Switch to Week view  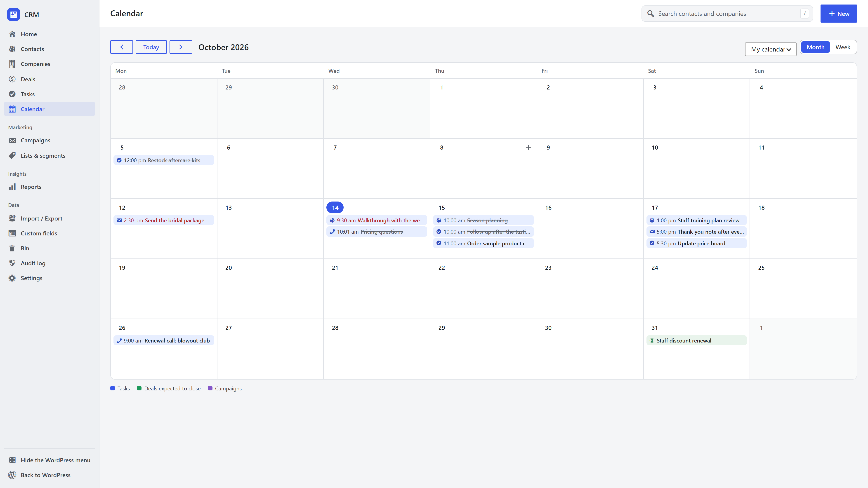point(843,47)
